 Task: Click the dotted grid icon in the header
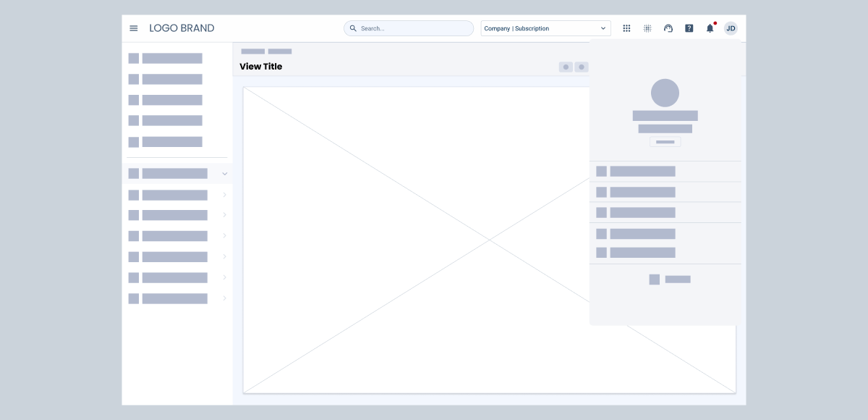647,28
